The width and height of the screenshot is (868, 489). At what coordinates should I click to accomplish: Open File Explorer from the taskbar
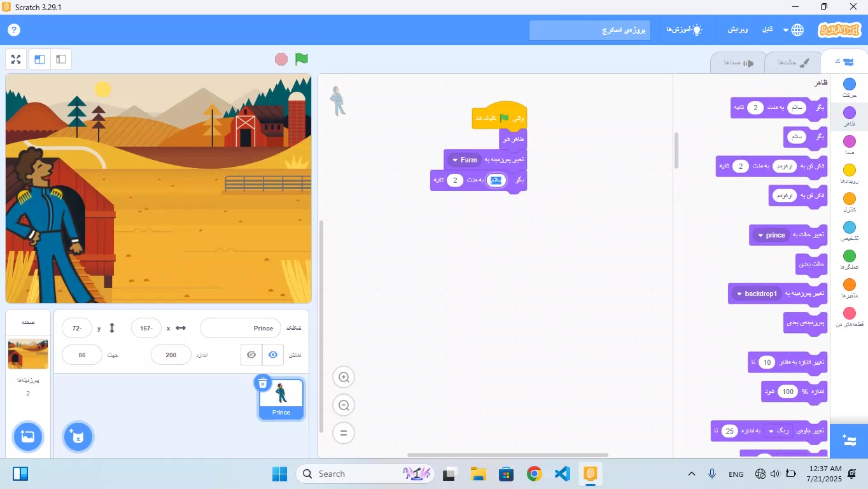[x=478, y=474]
